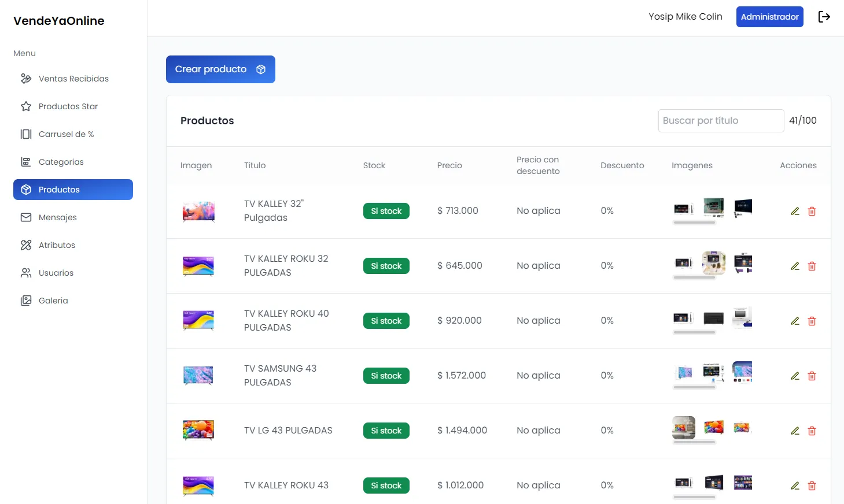Delete the TV KALLEY ROKU 40 PULGADAS product

(x=812, y=321)
